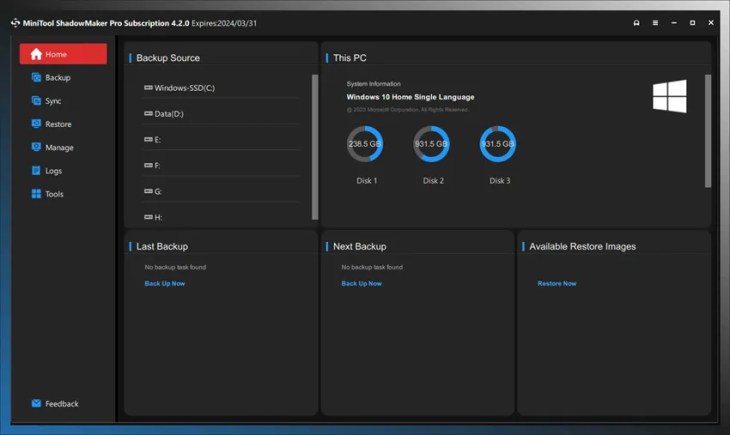Click the Disk 2 usage ring
Screen dimensions: 730x435
(x=432, y=144)
